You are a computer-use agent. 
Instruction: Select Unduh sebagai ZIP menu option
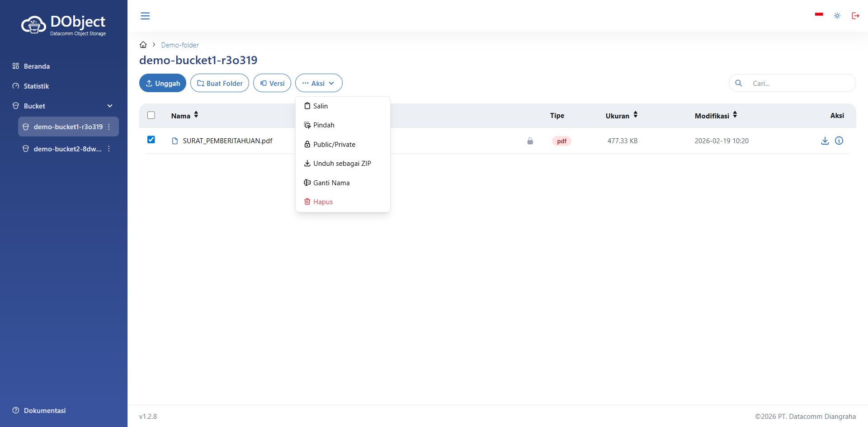[342, 164]
